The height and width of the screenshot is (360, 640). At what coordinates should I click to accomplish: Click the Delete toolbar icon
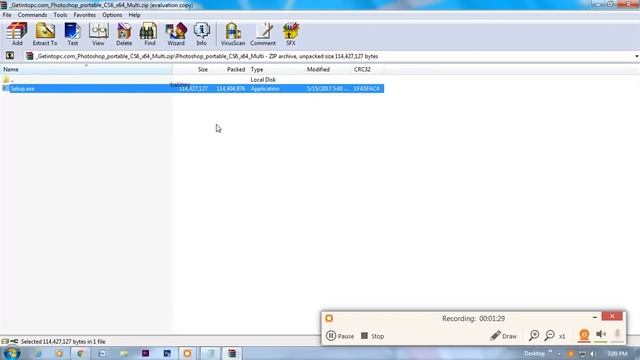(x=124, y=34)
